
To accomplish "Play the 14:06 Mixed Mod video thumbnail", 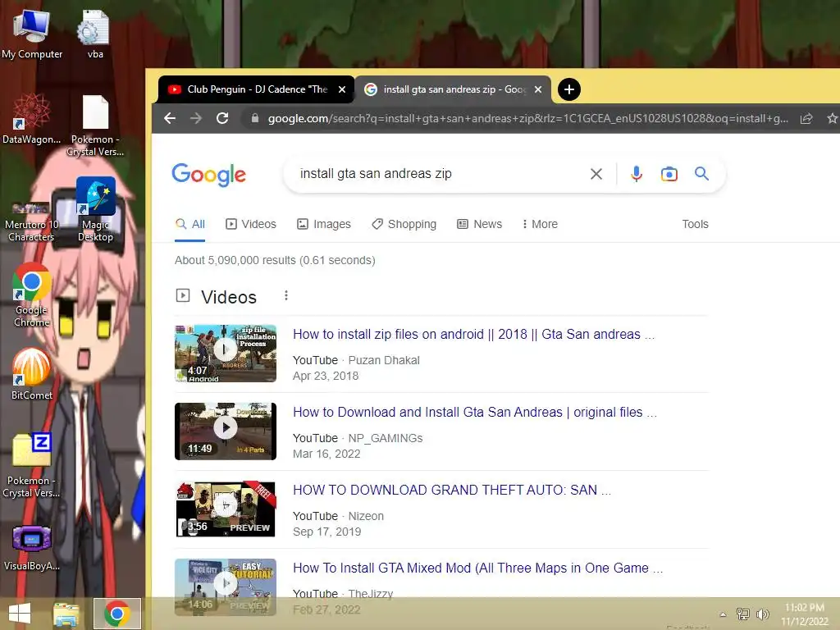I will click(226, 587).
